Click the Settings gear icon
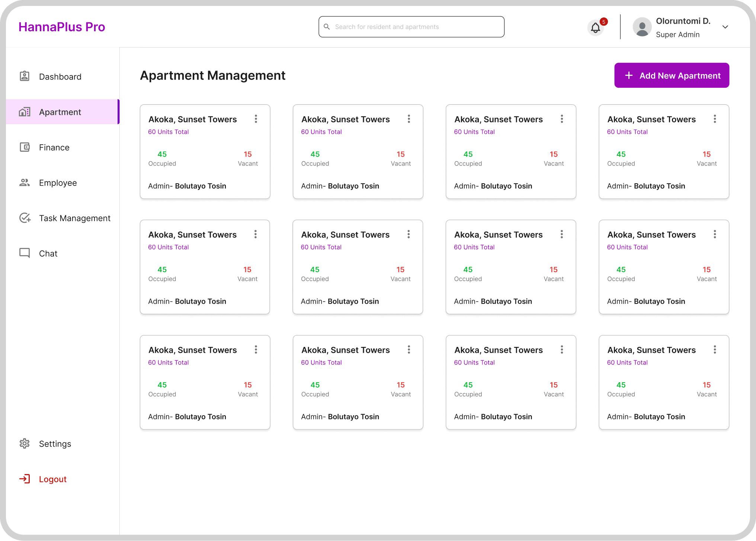Viewport: 756px width, 541px height. (25, 444)
